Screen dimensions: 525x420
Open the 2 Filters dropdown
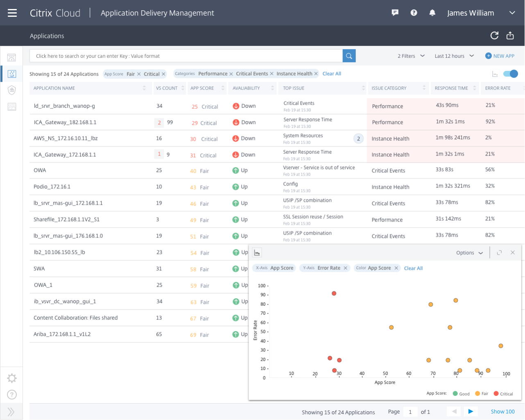(x=411, y=56)
